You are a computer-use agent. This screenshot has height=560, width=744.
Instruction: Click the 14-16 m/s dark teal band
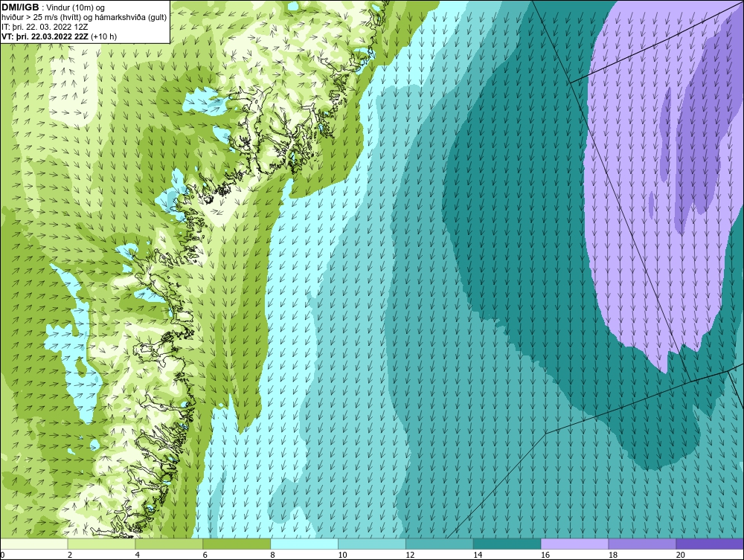(x=507, y=544)
